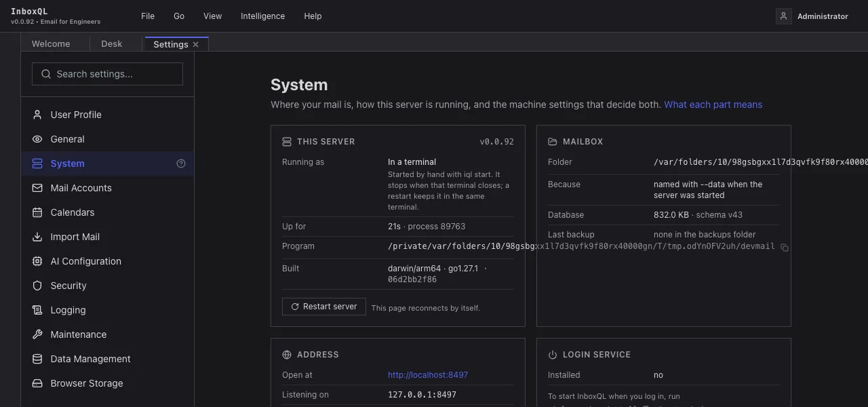Open the Intelligence menu
Image resolution: width=868 pixels, height=407 pixels.
pyautogui.click(x=262, y=16)
